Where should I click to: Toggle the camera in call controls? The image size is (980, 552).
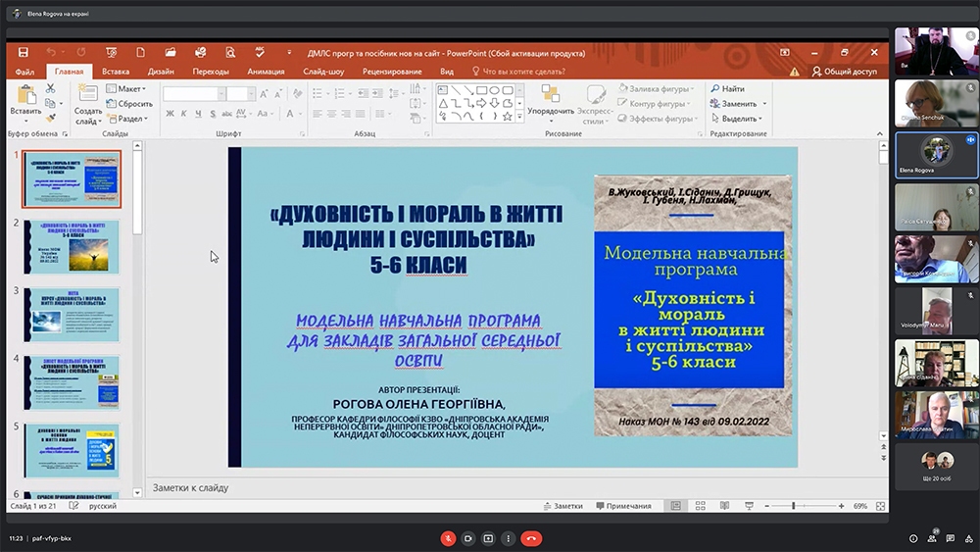click(x=468, y=538)
